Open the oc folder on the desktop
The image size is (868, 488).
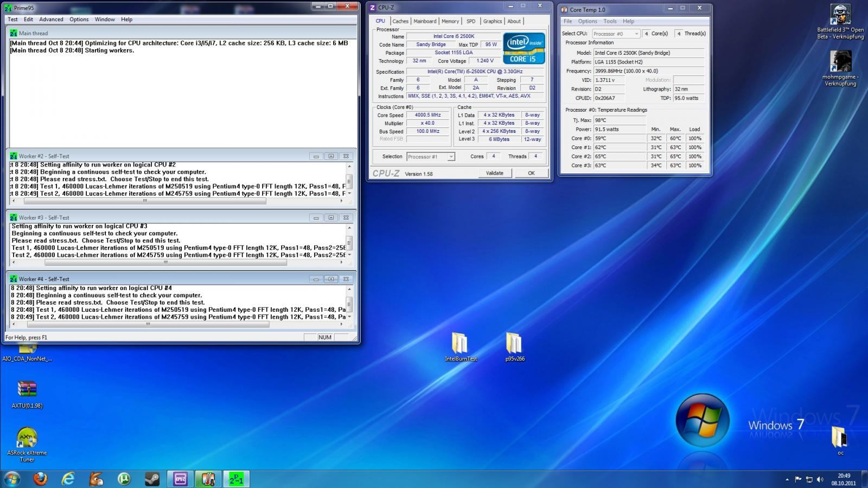coord(840,440)
